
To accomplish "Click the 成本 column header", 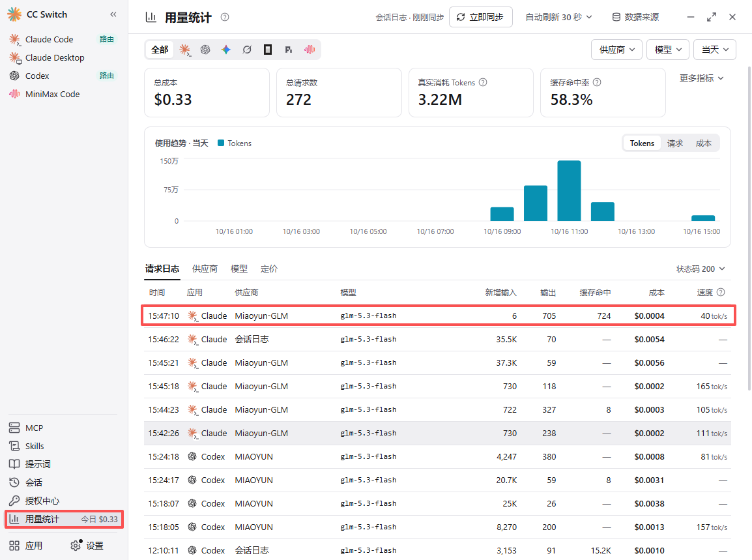I will 656,292.
